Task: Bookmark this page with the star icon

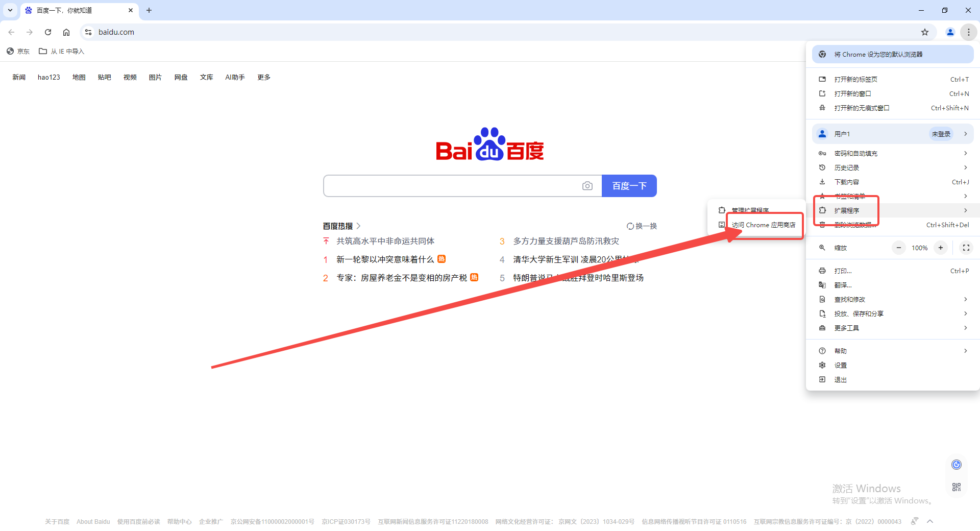Action: click(925, 32)
